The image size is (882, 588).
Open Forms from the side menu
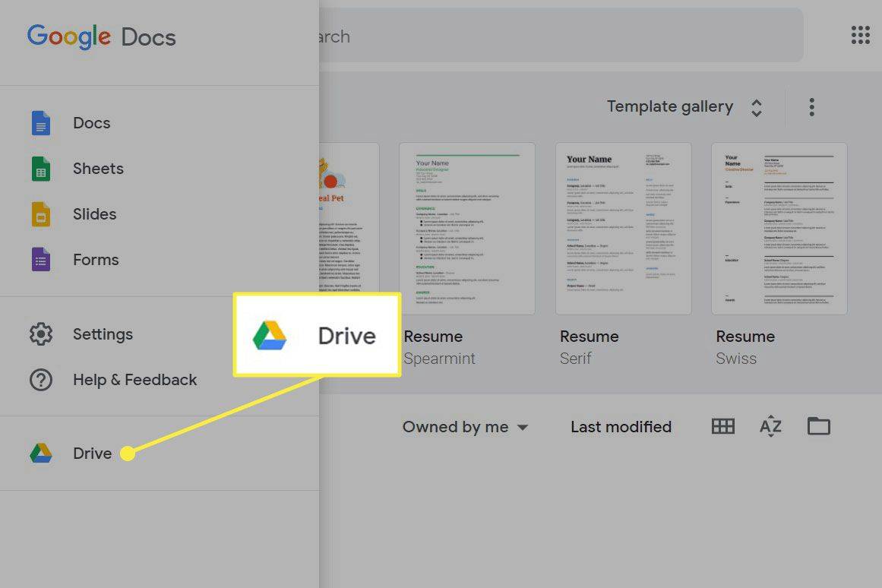point(160,260)
